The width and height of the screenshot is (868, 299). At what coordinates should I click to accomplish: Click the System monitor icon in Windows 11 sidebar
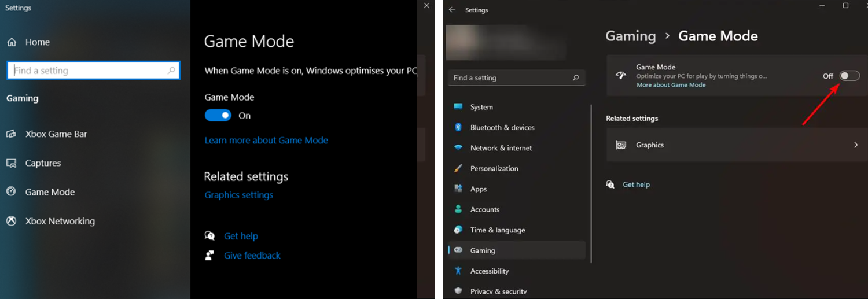[x=458, y=107]
